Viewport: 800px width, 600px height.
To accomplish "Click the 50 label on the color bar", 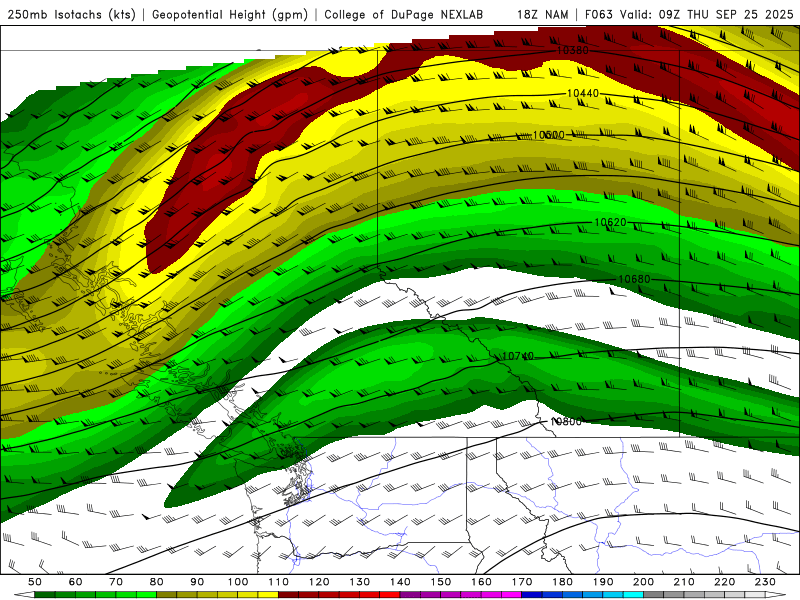I will 35,582.
